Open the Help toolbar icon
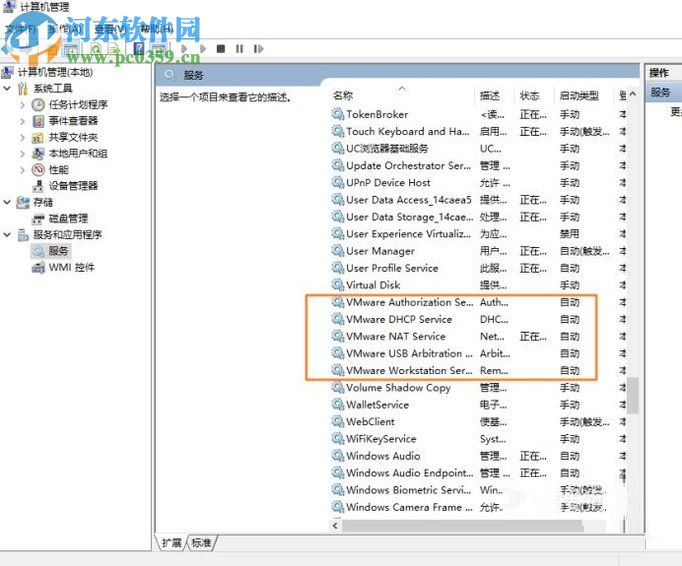This screenshot has height=566, width=682. point(139,48)
